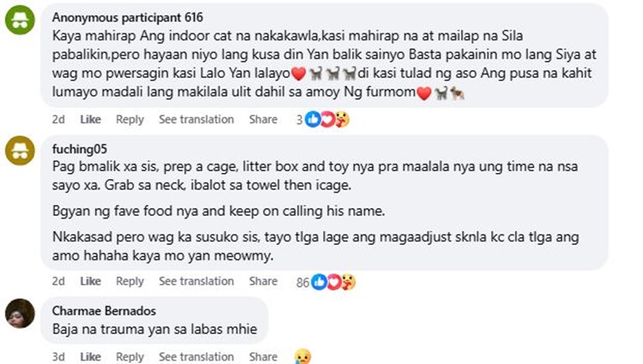Reply to fuching05's comment
643x364 pixels.
click(x=129, y=281)
